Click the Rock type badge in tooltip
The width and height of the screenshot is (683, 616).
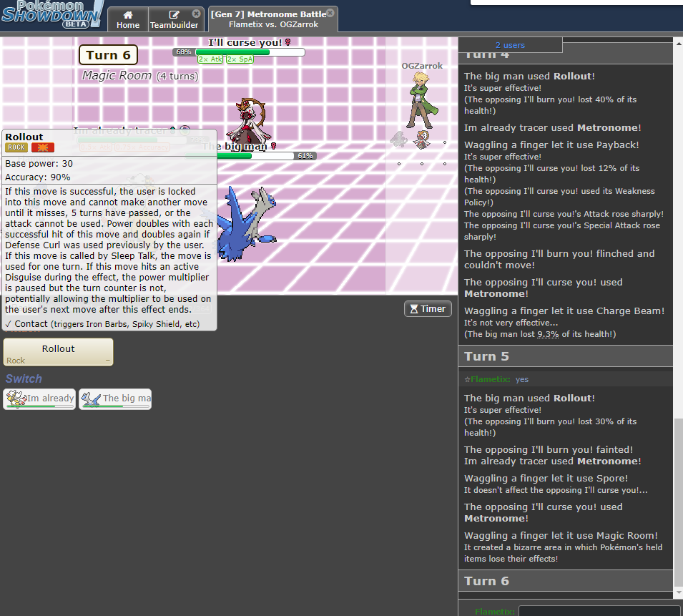pyautogui.click(x=16, y=147)
